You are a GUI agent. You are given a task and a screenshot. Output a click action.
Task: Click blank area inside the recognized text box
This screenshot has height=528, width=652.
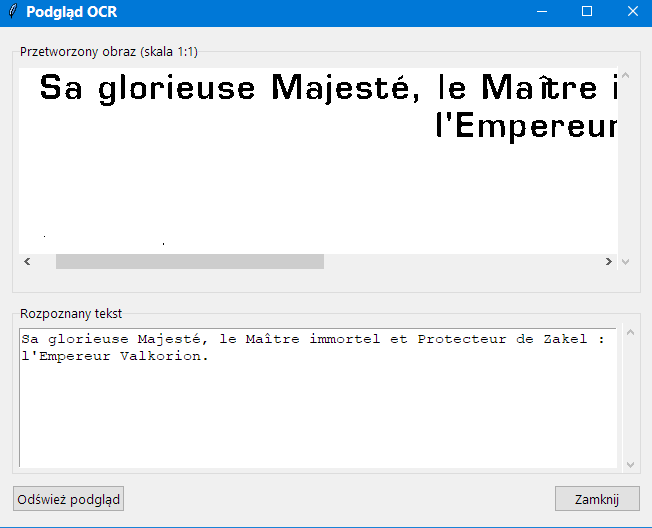(x=318, y=416)
